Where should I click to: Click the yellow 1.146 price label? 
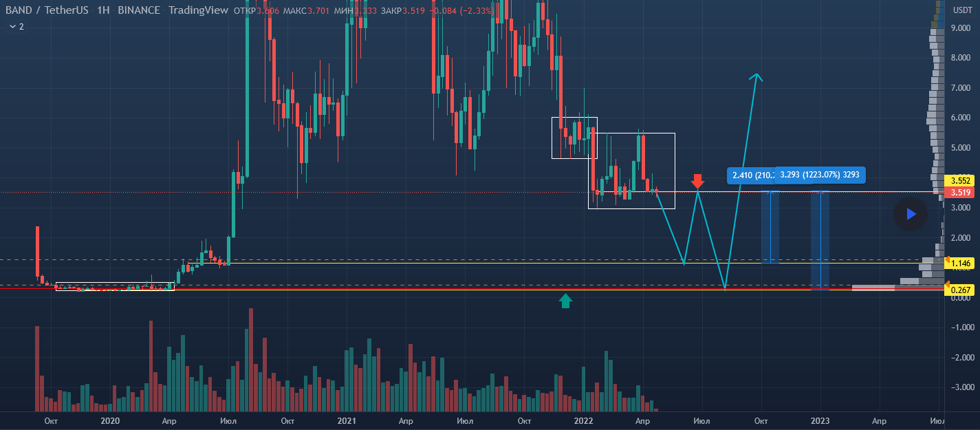(x=960, y=263)
